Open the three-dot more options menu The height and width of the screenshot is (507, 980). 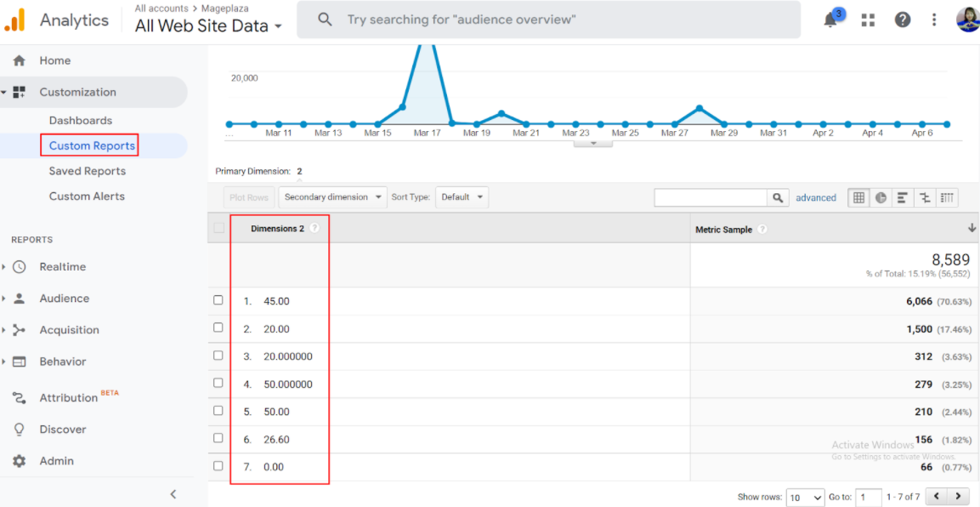click(934, 20)
